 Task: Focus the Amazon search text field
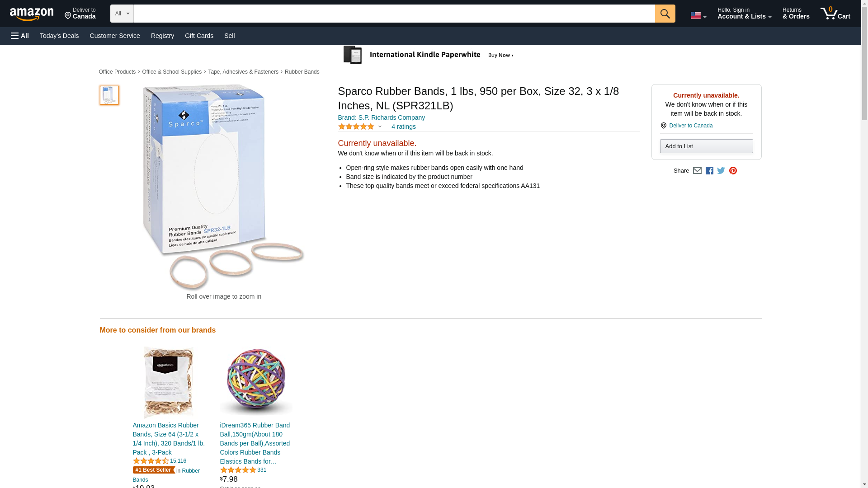[x=394, y=14]
